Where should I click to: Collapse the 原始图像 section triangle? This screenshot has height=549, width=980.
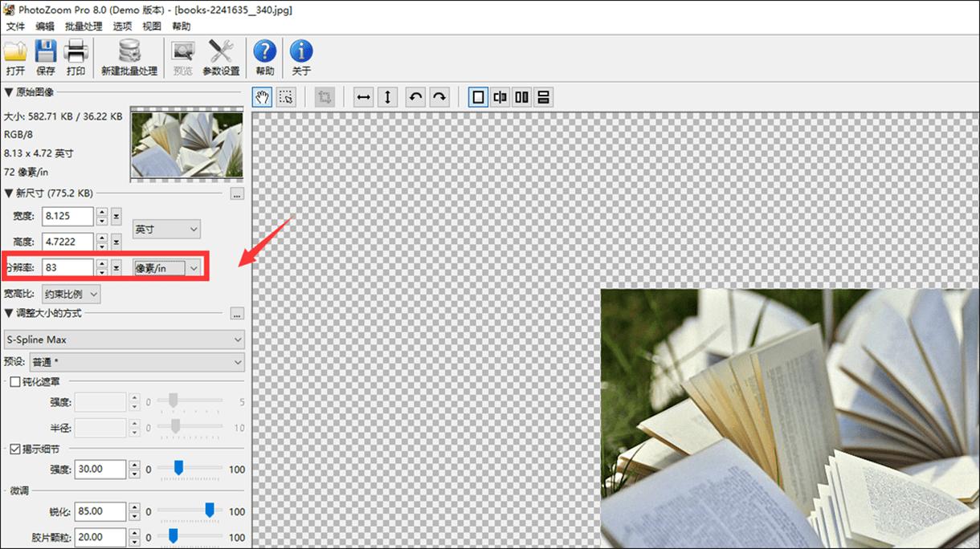pyautogui.click(x=9, y=92)
